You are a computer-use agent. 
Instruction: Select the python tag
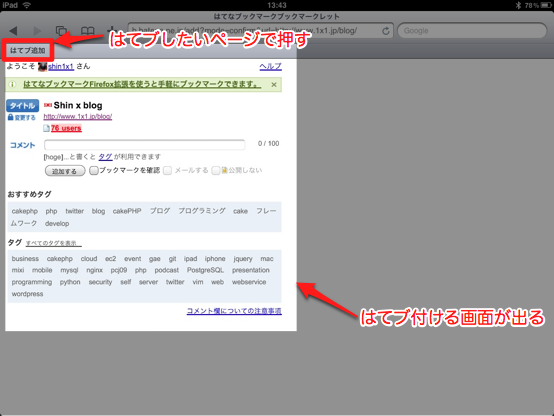pyautogui.click(x=70, y=282)
